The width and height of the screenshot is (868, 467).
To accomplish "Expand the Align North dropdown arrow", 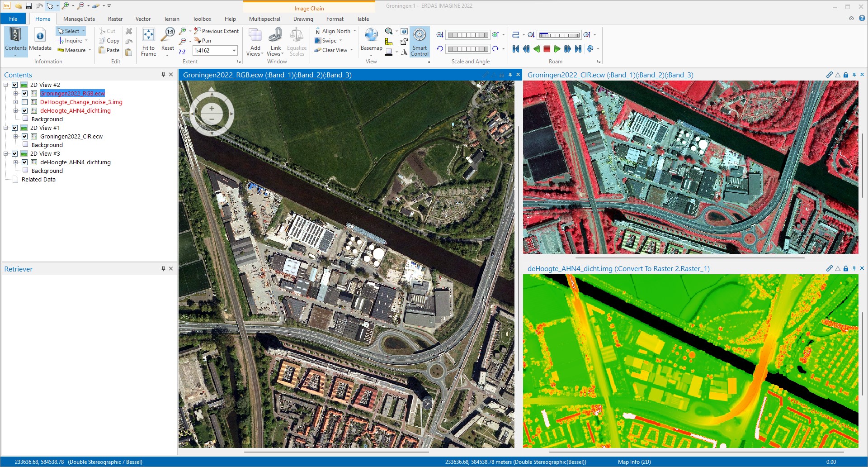I will coord(355,31).
